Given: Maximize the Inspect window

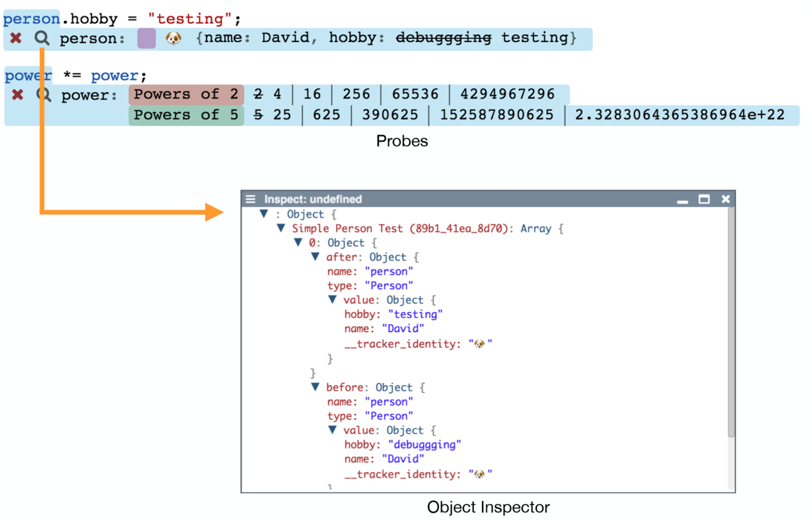Looking at the screenshot, I should pyautogui.click(x=704, y=199).
